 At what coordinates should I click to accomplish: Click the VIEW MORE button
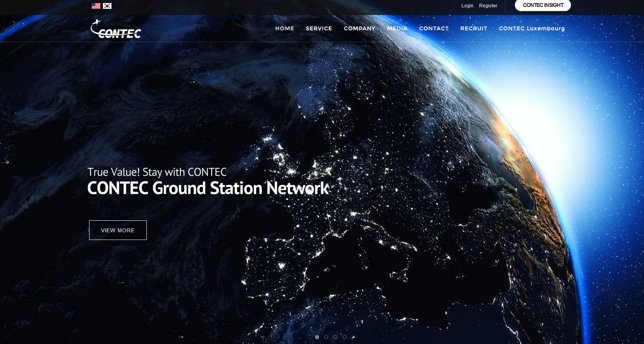click(x=118, y=230)
